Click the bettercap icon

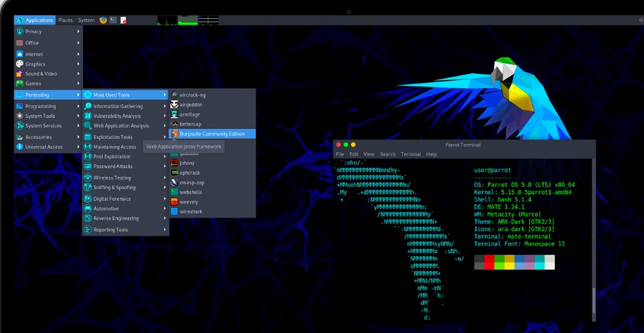(x=174, y=124)
